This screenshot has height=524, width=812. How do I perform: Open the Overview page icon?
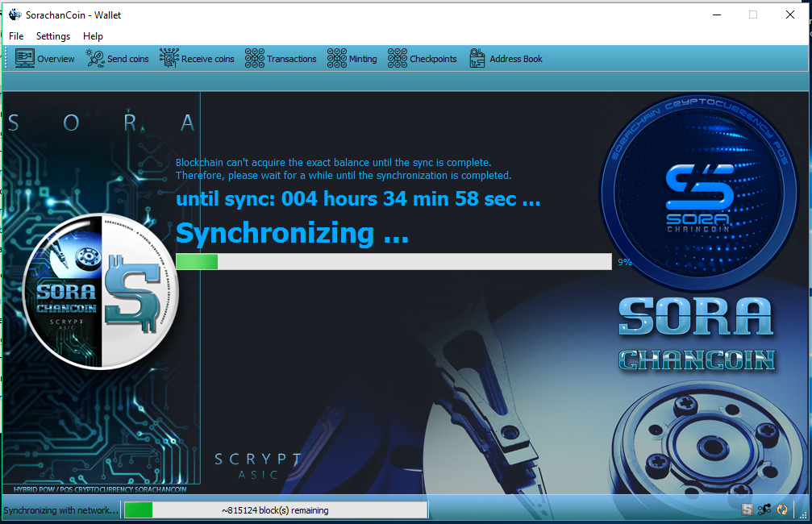pos(25,59)
